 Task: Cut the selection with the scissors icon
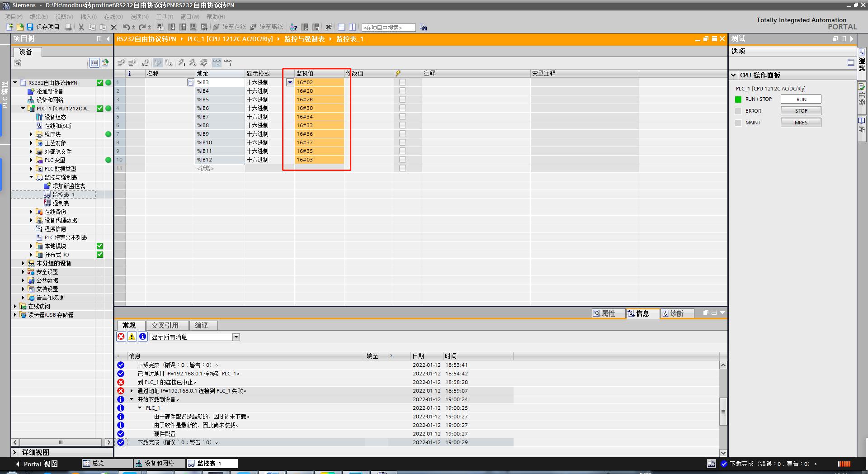[81, 27]
